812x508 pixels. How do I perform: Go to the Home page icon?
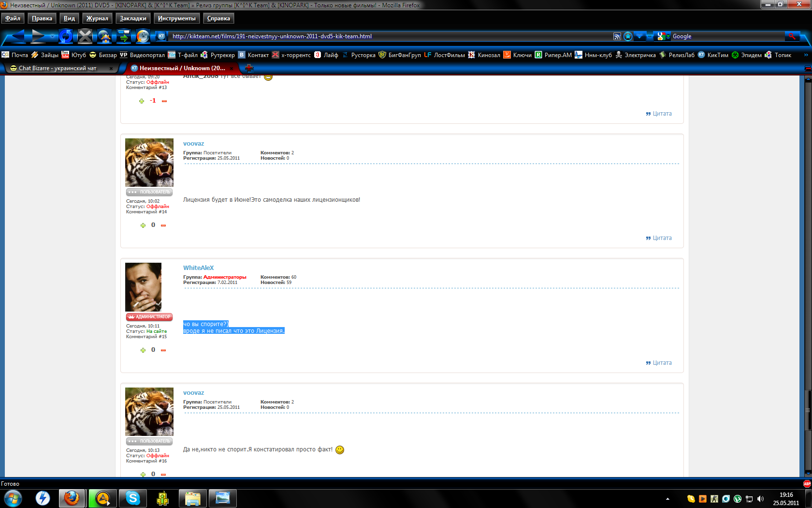point(104,36)
